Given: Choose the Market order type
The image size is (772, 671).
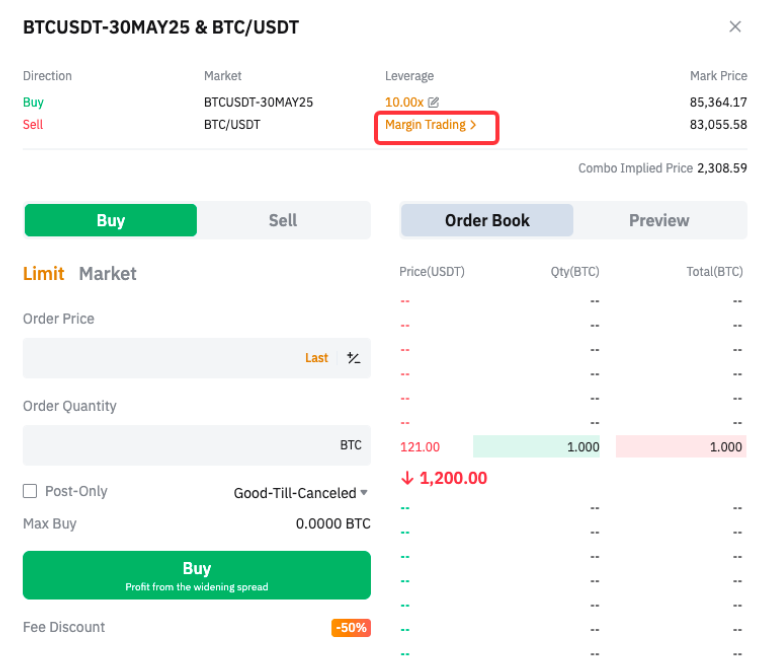Looking at the screenshot, I should tap(108, 273).
